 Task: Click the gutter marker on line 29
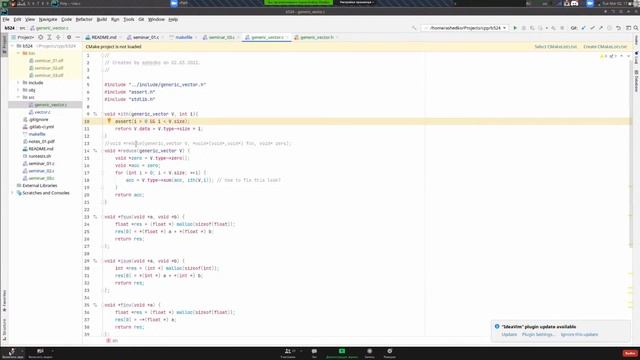pyautogui.click(x=95, y=261)
